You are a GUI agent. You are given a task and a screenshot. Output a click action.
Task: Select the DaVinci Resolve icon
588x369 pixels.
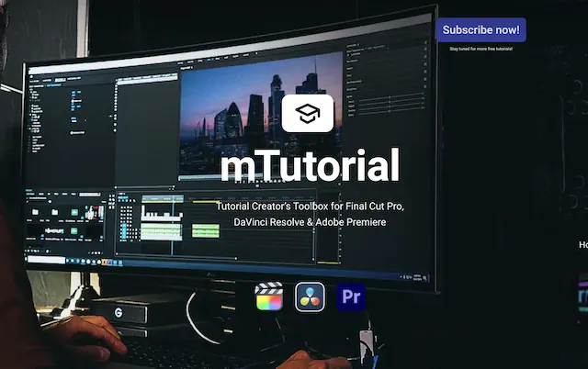pos(310,296)
